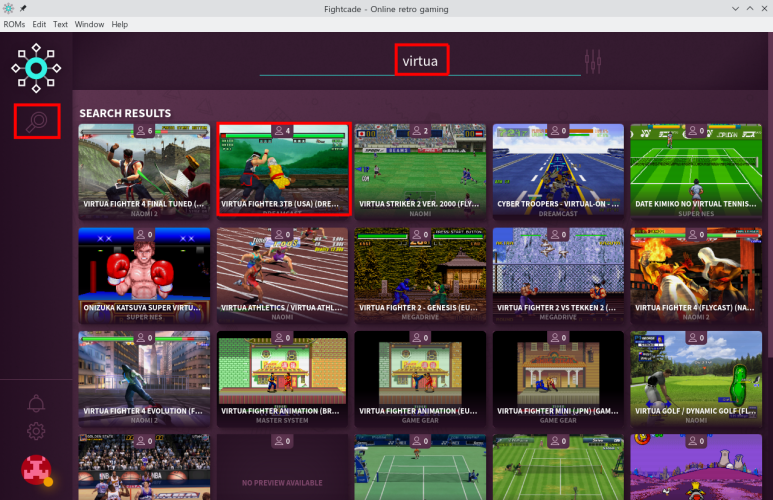Open Virtua Golf / Dynamic Golf game
773x500 pixels.
[x=696, y=378]
